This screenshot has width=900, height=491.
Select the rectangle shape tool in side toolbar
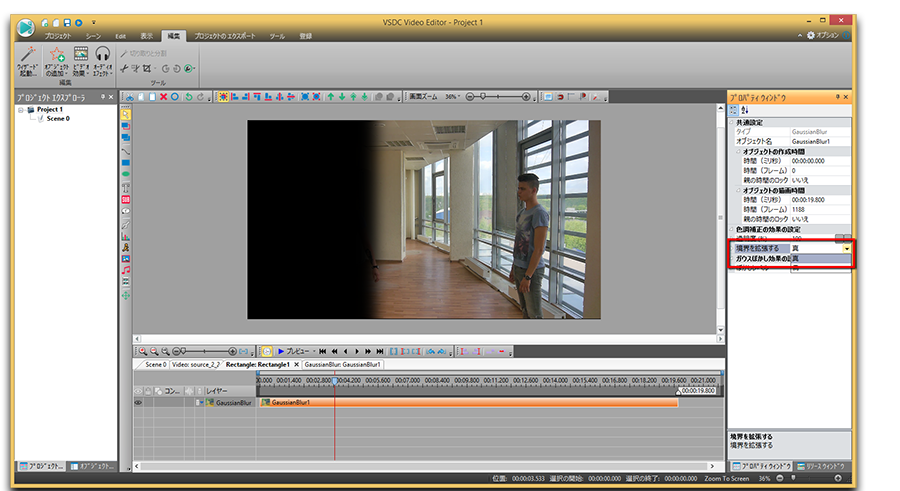pos(126,163)
